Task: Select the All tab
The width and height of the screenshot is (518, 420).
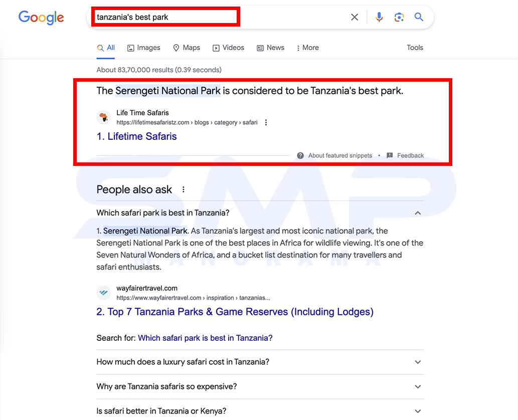Action: [106, 48]
